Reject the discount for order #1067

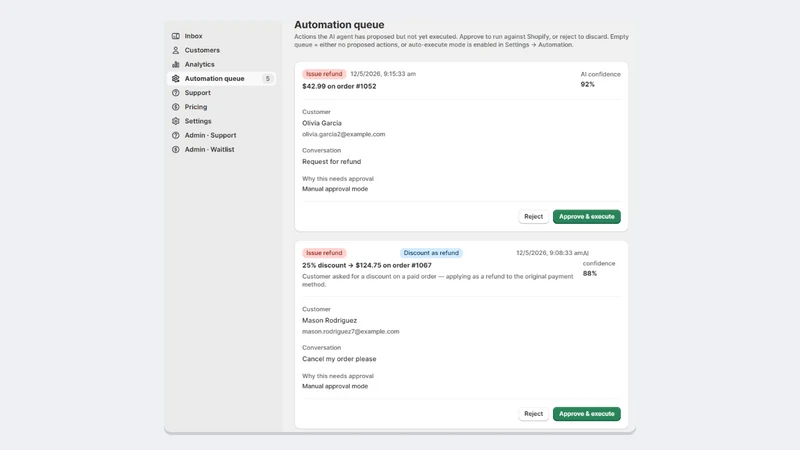(533, 414)
